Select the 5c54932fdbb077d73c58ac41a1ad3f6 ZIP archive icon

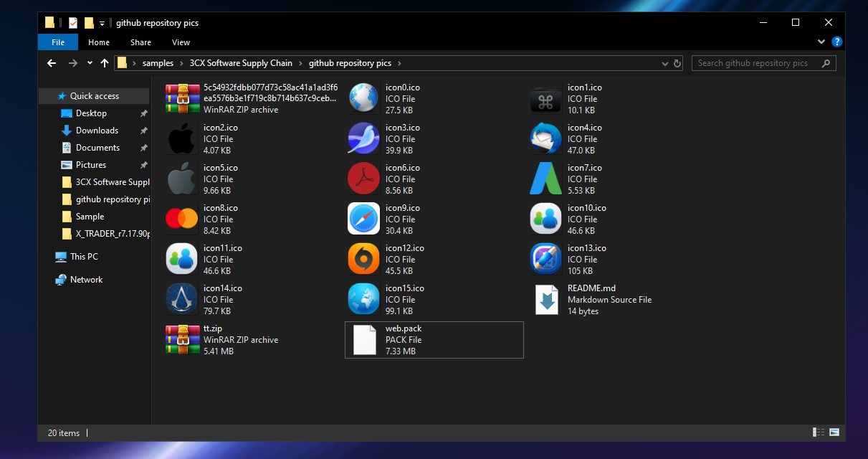pos(181,99)
